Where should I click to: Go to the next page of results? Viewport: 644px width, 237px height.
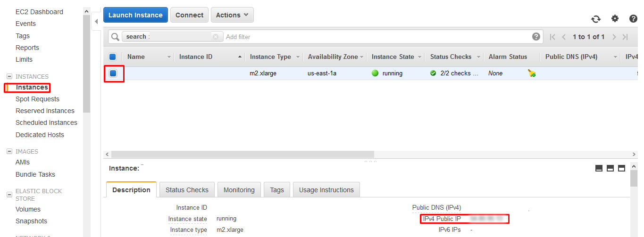pos(614,37)
